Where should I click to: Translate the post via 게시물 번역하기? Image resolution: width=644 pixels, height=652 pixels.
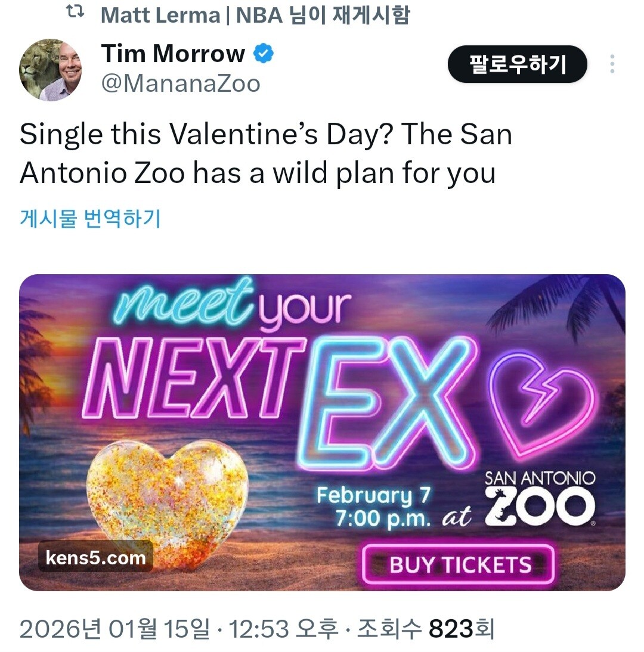(x=90, y=219)
